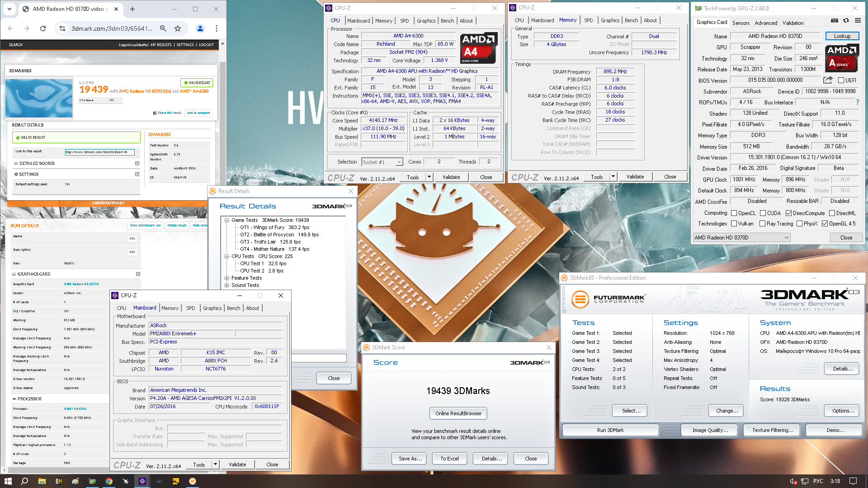Screen dimensions: 868x488
Task: Expand the Sound Tests tree node
Action: [227, 286]
